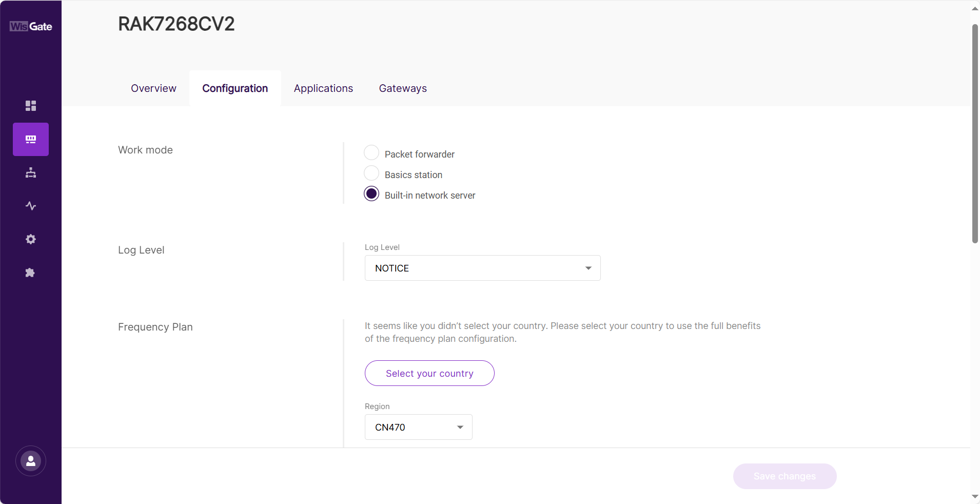
Task: Select Basics station work mode
Action: pyautogui.click(x=371, y=173)
